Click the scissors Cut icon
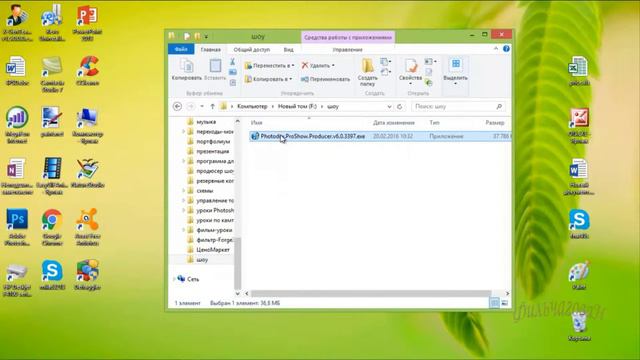Screen dimensions: 640x360 tap(232, 62)
